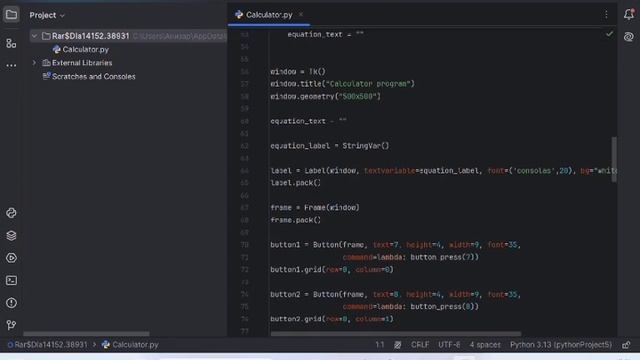Image resolution: width=640 pixels, height=360 pixels.
Task: Open the Notifications bell icon
Action: point(629,14)
